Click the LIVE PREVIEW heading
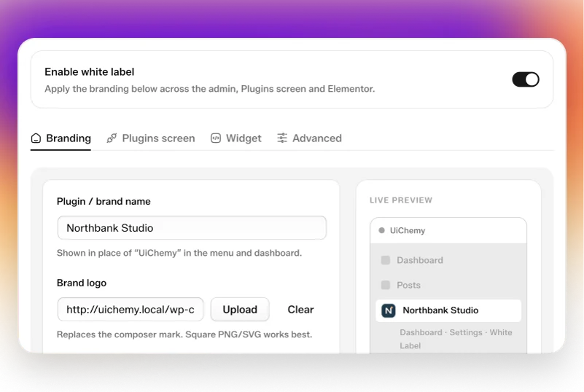 click(x=401, y=200)
